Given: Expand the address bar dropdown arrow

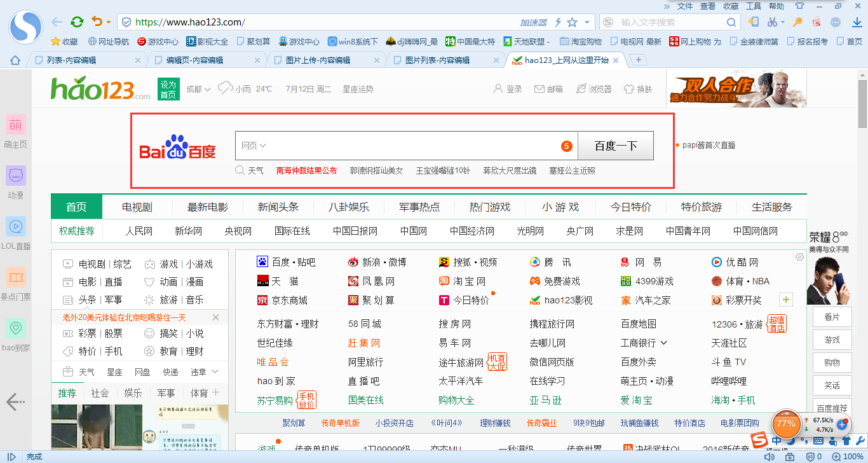Looking at the screenshot, I should coord(587,22).
